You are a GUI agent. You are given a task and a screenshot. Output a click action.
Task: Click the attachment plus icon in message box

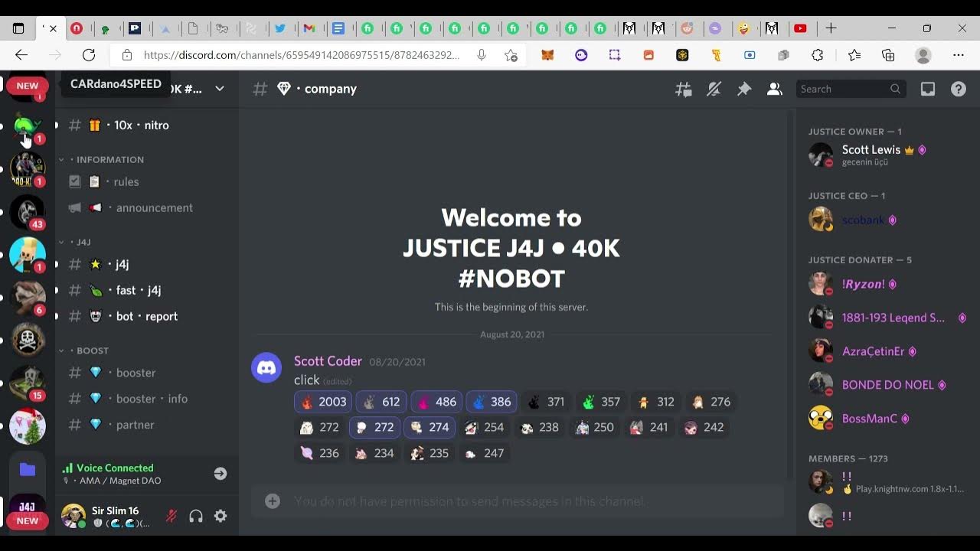point(273,501)
